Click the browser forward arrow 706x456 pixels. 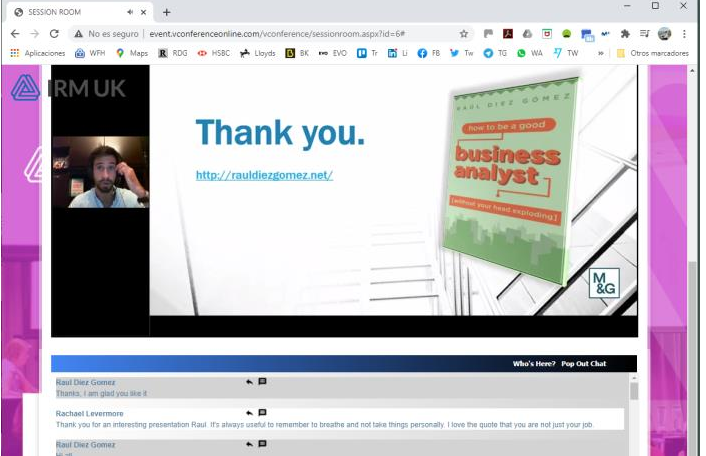tap(35, 34)
